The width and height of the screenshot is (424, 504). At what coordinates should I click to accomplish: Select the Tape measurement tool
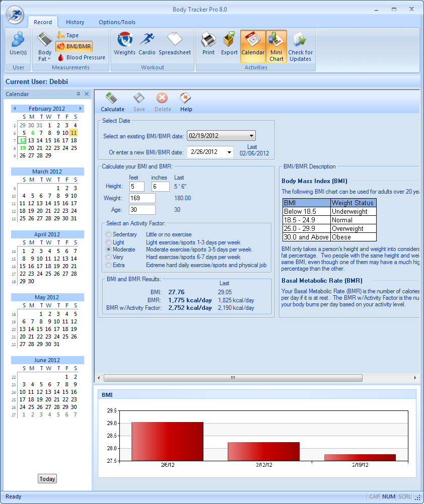pos(68,35)
